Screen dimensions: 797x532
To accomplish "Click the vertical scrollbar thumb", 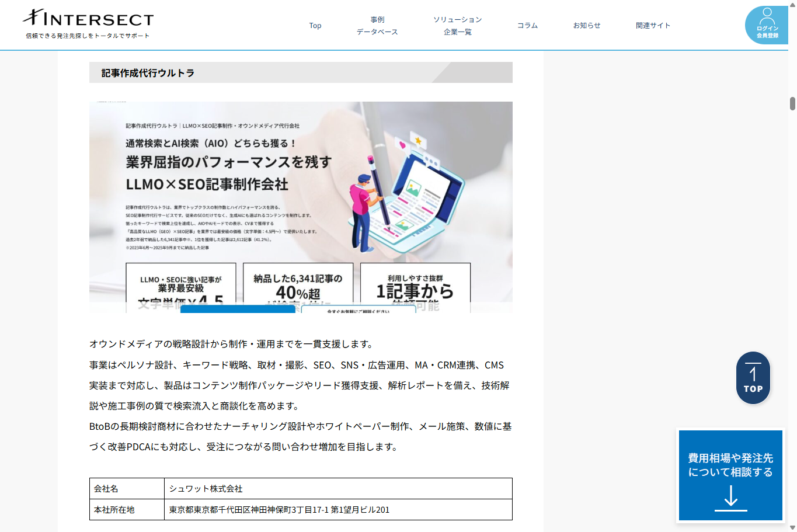I will (x=792, y=103).
